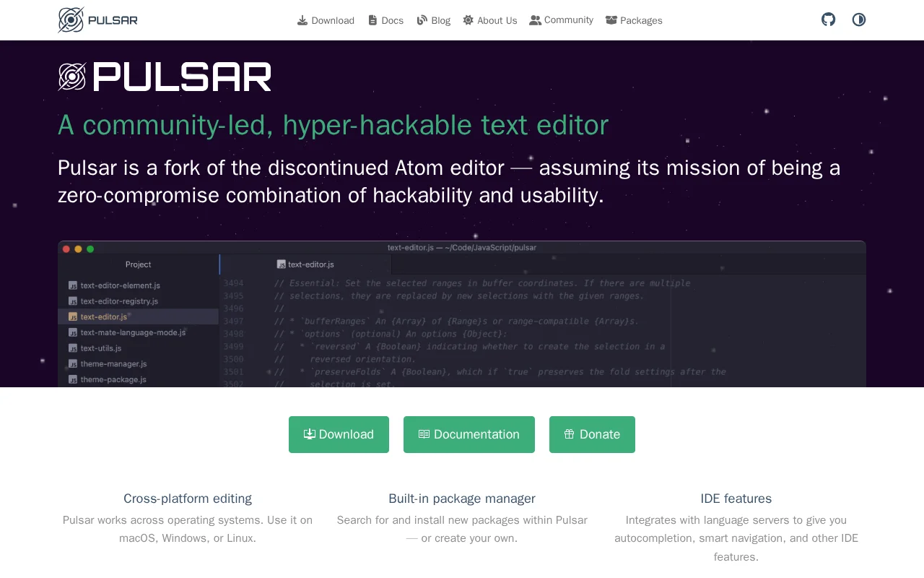Image resolution: width=924 pixels, height=578 pixels.
Task: Click the 'Search for and install new packages' description
Action: [x=462, y=530]
